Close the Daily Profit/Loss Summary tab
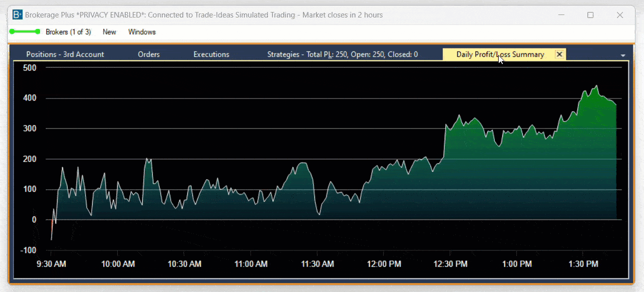 click(559, 54)
